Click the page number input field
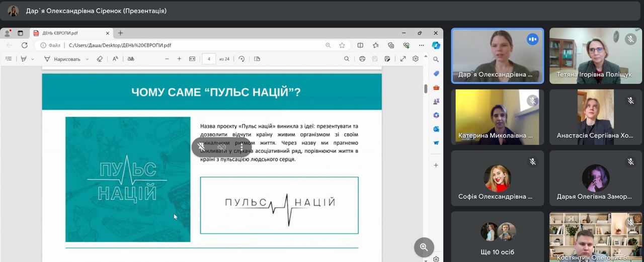644x262 pixels. 209,59
